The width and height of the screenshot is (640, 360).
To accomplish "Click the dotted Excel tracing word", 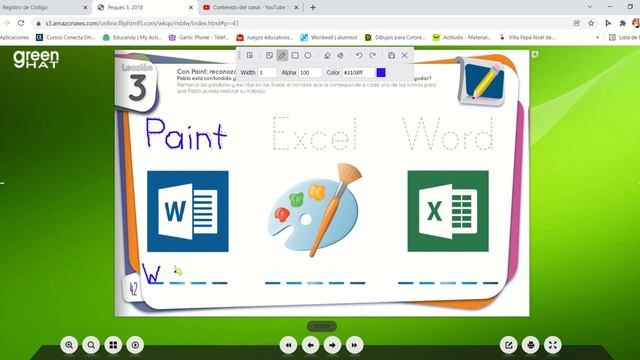I will [315, 133].
